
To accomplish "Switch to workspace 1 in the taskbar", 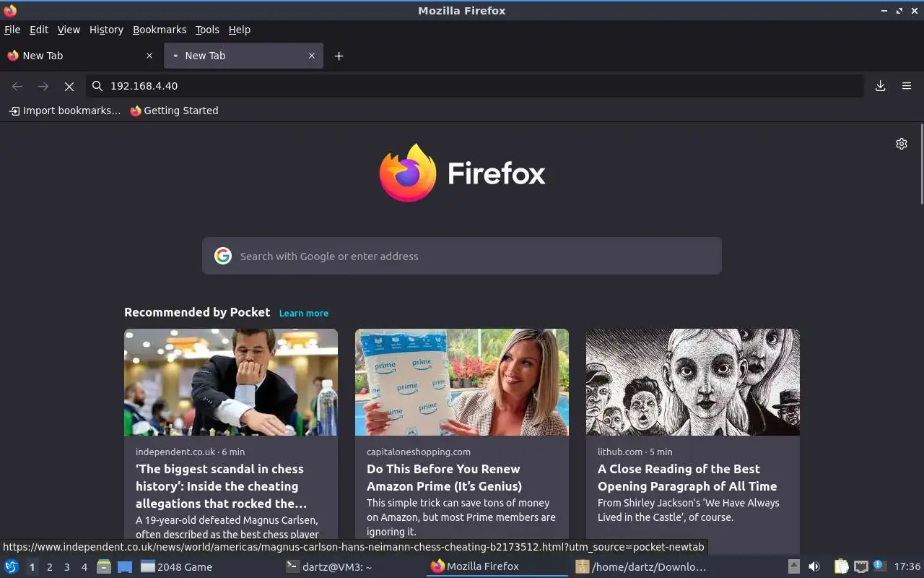I will click(x=32, y=567).
